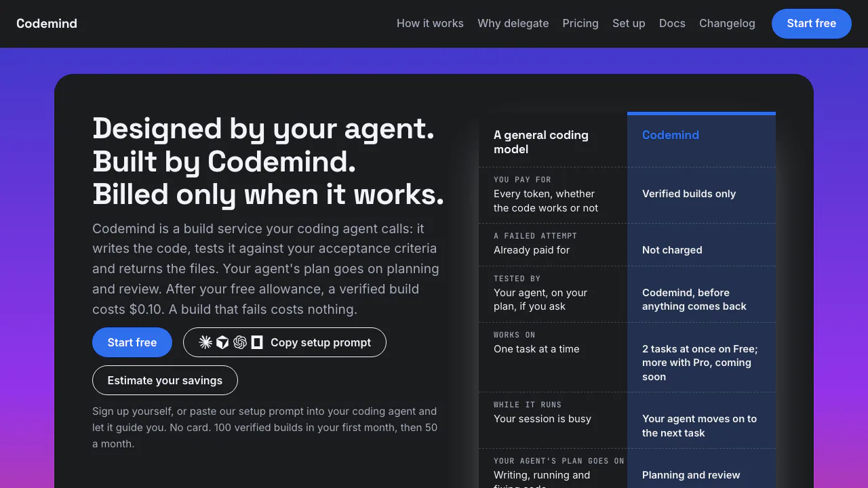Click the 'WORKS ON' row label
This screenshot has width=868, height=488.
[514, 335]
